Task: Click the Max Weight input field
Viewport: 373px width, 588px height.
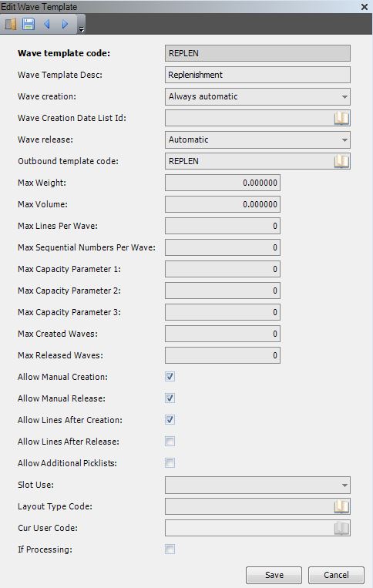Action: click(223, 183)
